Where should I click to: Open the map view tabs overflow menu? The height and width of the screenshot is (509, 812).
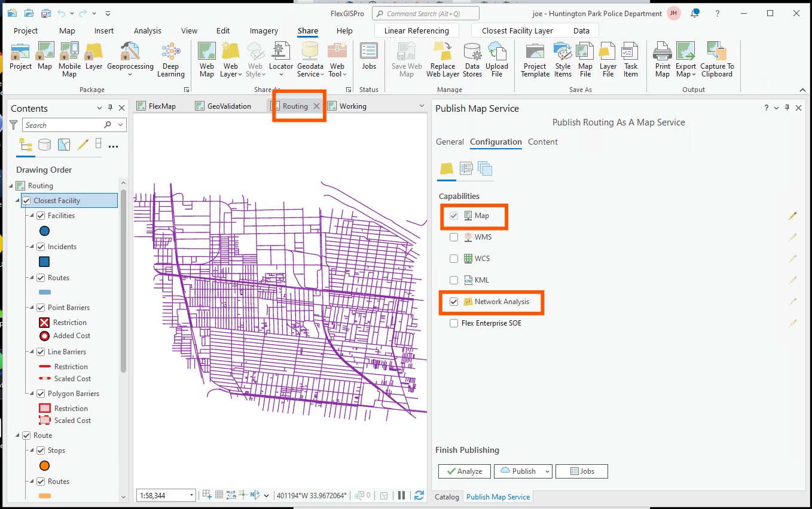422,106
